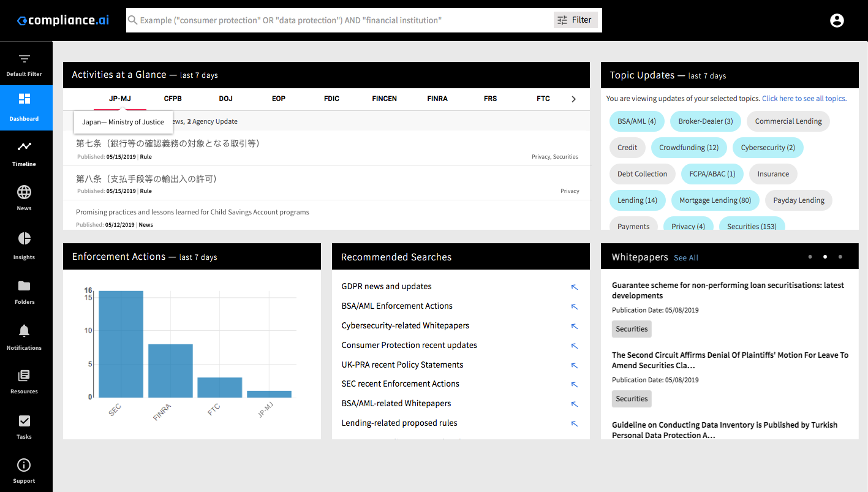This screenshot has height=492, width=868.
Task: Toggle the FCPA/ABAC (1) topic chip
Action: click(x=712, y=174)
